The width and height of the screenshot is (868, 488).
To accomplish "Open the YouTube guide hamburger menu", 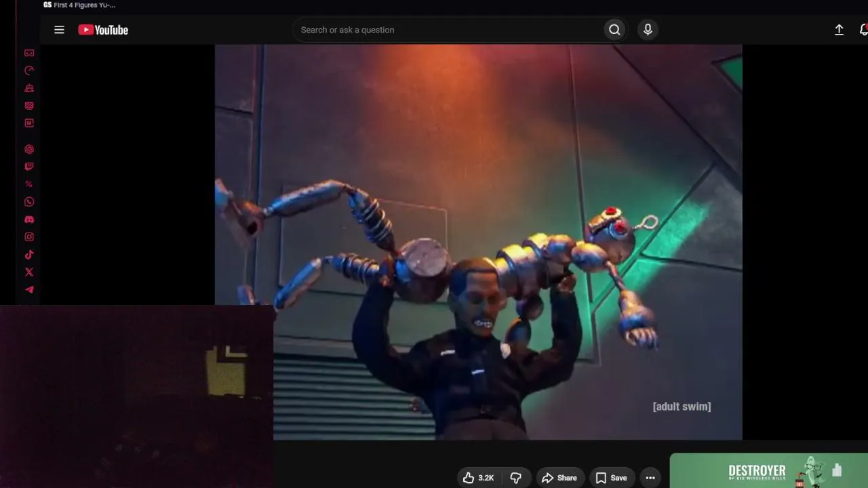I will click(x=59, y=30).
